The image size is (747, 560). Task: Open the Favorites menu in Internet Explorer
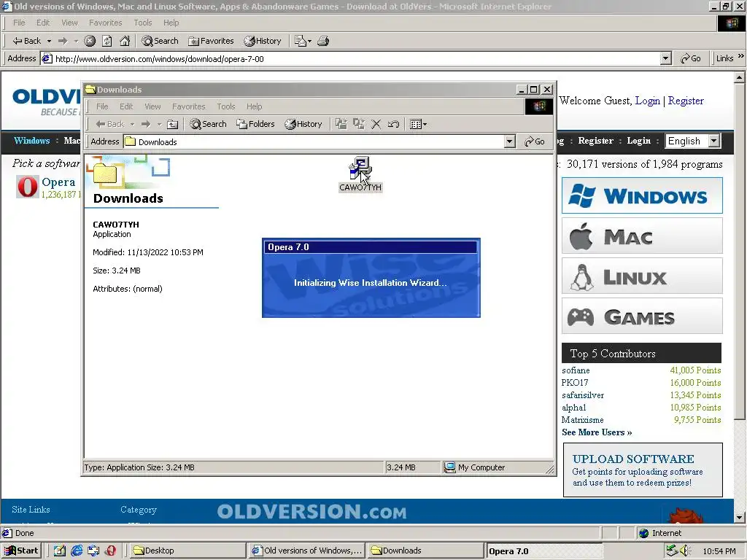click(105, 23)
